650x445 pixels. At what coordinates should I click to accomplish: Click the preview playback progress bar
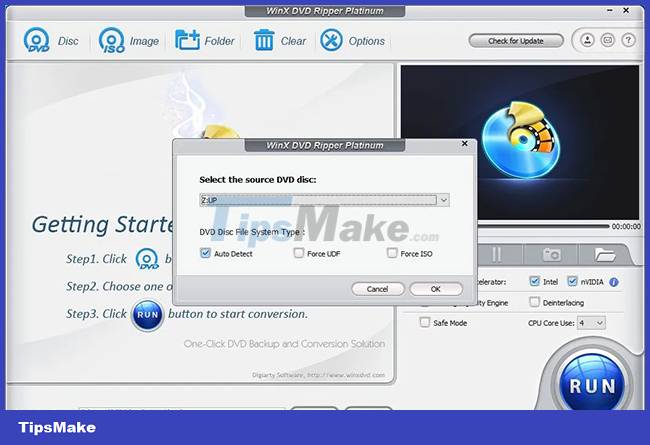[543, 226]
